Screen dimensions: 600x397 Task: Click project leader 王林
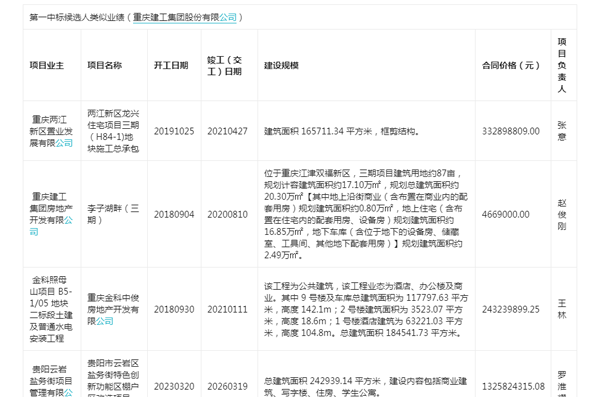[562, 309]
